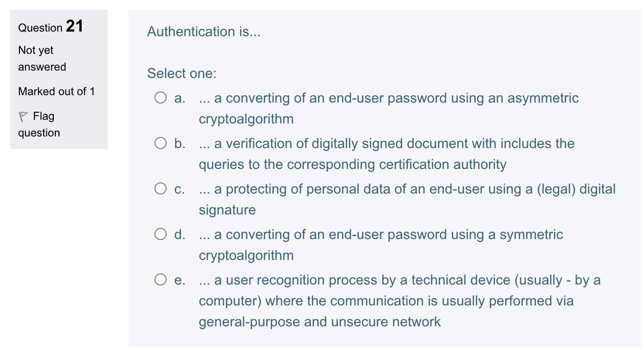Select radio option c about protecting personal data
The width and height of the screenshot is (644, 350).
point(161,188)
